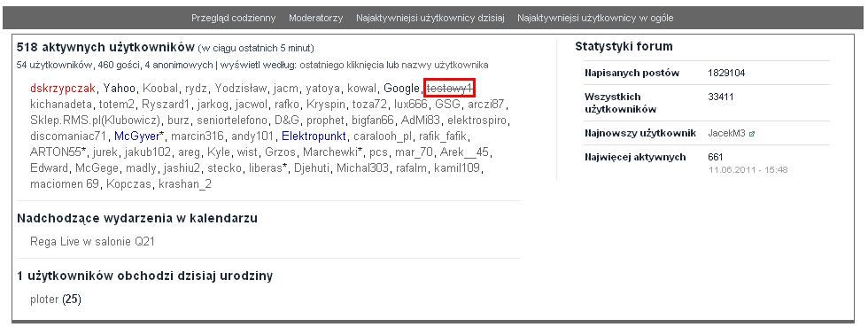Open AdMi83 user profile

pos(420,120)
